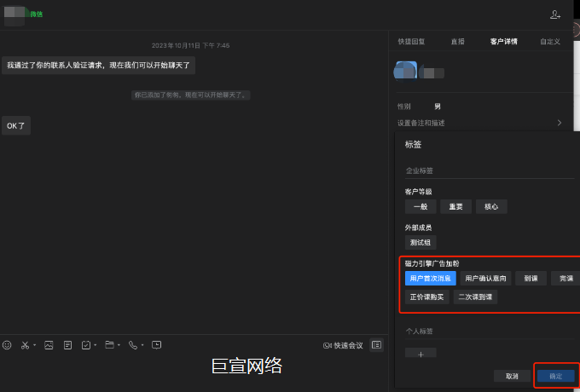Click the task checkbox icon
Screen dimensions: 580x392
pos(86,345)
